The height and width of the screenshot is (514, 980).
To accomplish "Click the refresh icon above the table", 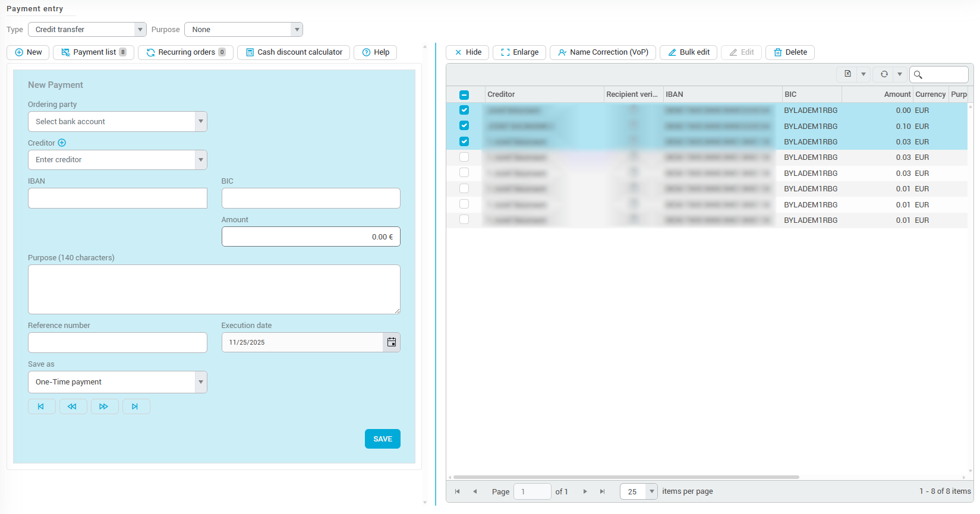I will point(884,74).
